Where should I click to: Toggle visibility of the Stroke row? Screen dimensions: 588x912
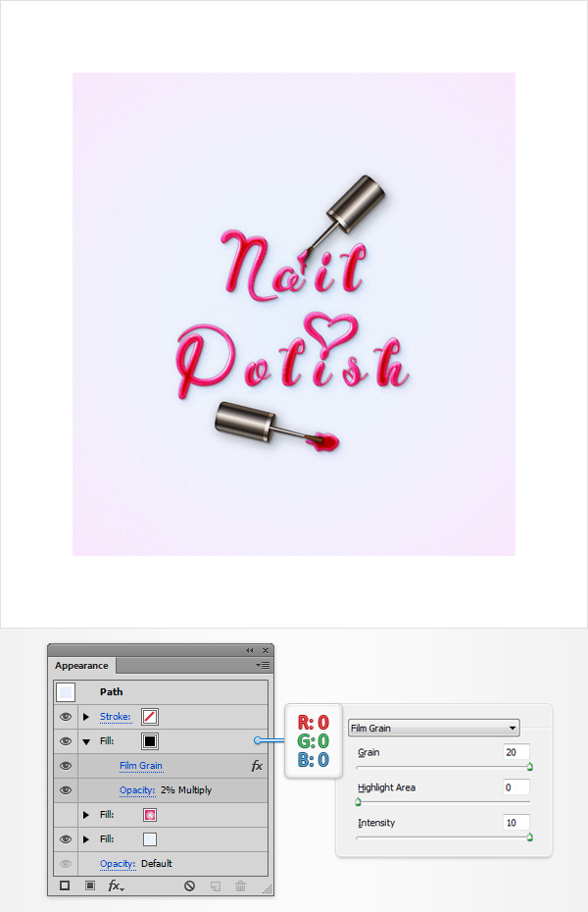[x=66, y=717]
